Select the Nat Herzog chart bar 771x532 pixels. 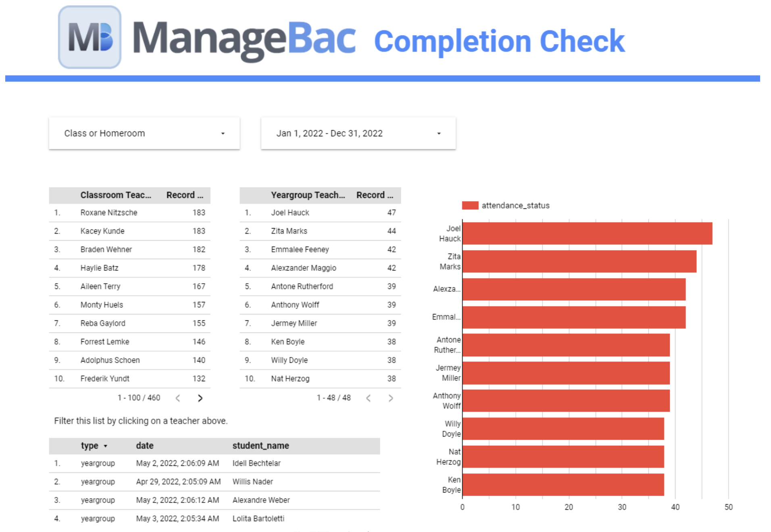(563, 457)
